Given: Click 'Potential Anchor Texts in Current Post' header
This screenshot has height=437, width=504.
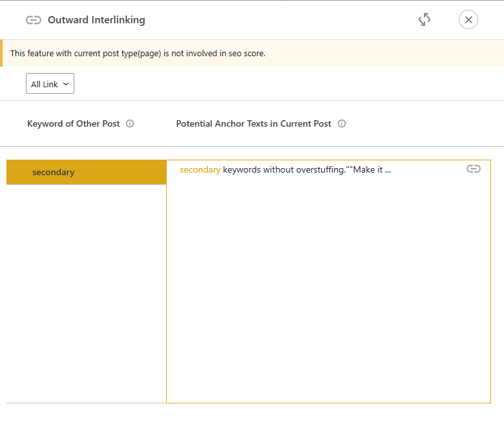Looking at the screenshot, I should click(253, 123).
